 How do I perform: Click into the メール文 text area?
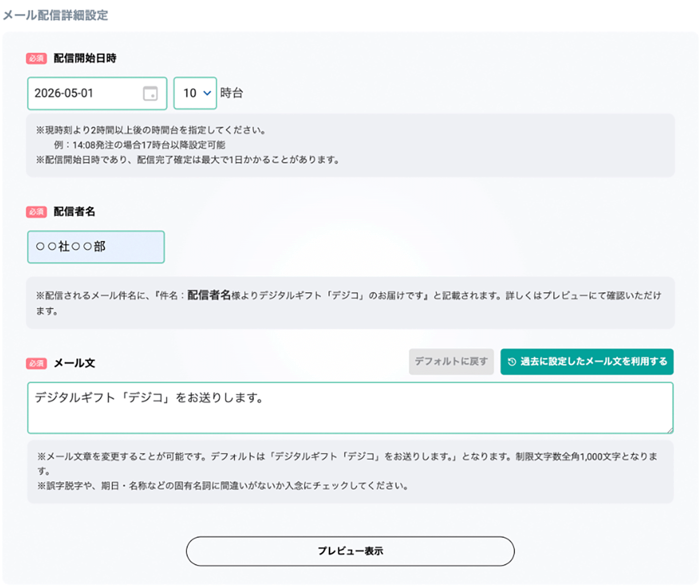click(x=350, y=408)
